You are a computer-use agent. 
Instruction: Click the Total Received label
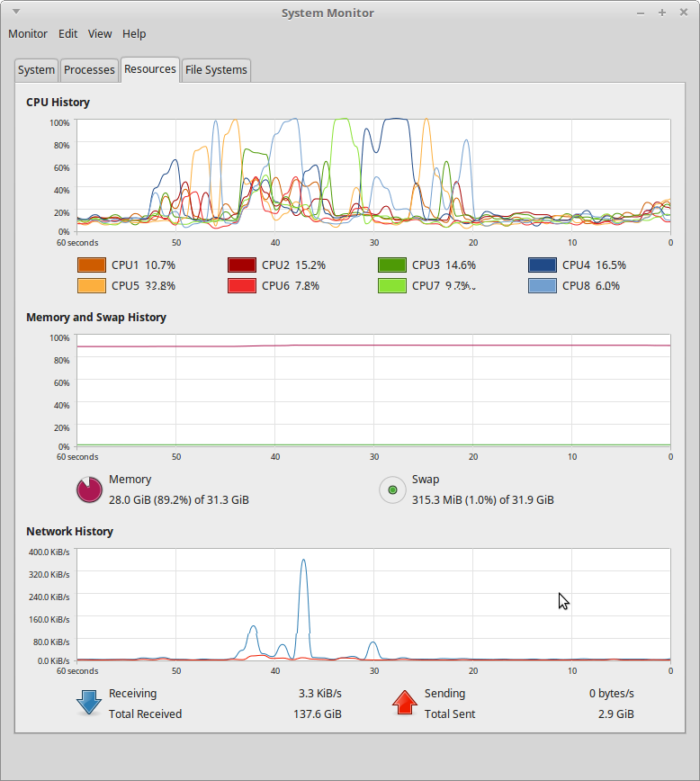coord(146,714)
